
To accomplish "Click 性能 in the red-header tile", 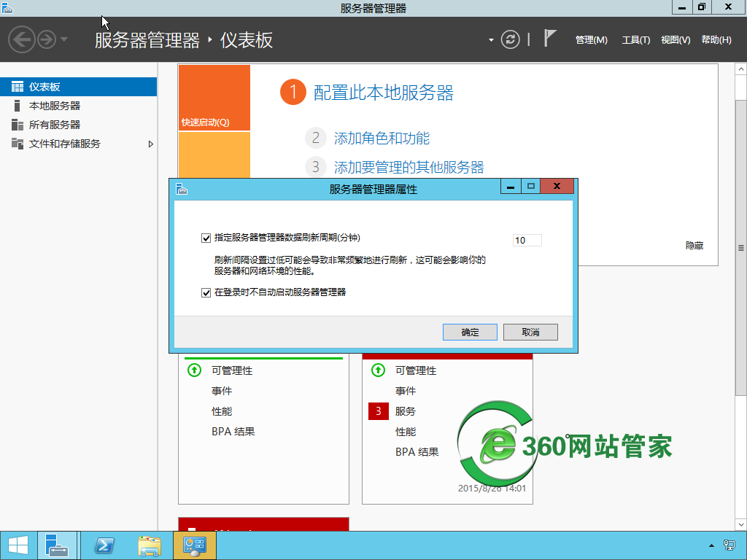I will (406, 432).
